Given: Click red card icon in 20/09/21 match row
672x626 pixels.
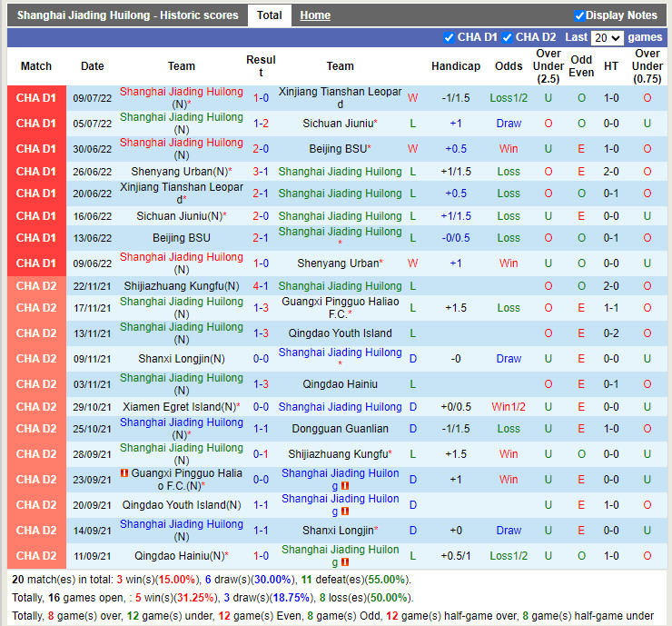Looking at the screenshot, I should point(345,512).
